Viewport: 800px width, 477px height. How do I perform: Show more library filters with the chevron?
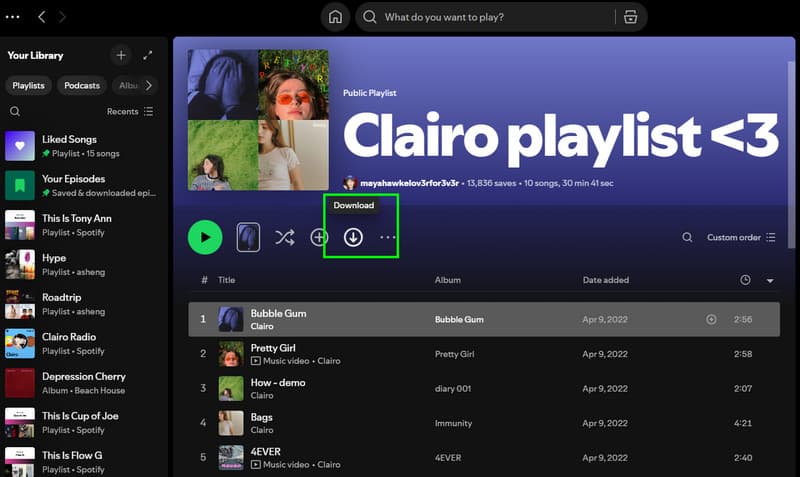point(148,85)
